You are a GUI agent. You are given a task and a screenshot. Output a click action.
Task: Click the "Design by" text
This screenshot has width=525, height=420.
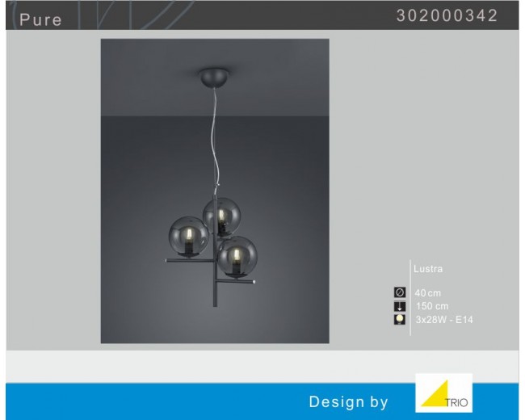click(x=348, y=401)
